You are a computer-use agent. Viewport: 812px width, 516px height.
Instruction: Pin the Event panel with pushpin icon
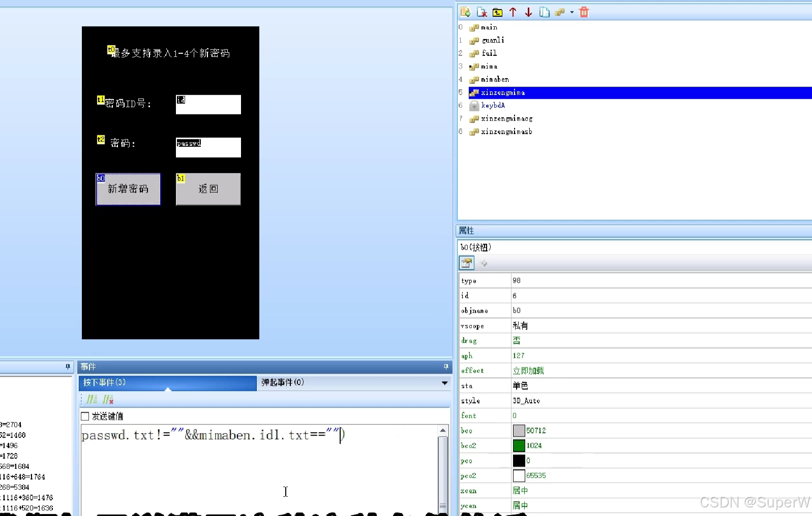[x=446, y=367]
